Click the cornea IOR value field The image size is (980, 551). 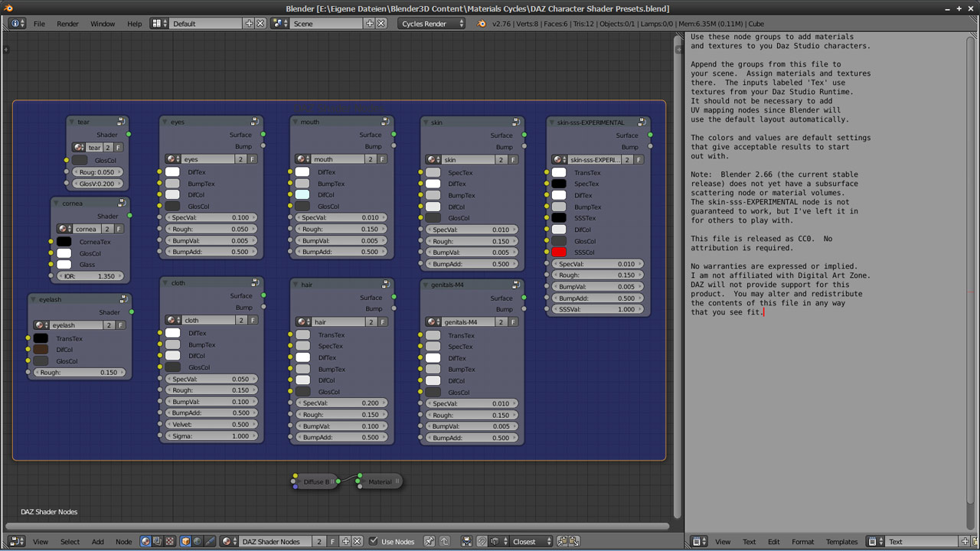89,276
